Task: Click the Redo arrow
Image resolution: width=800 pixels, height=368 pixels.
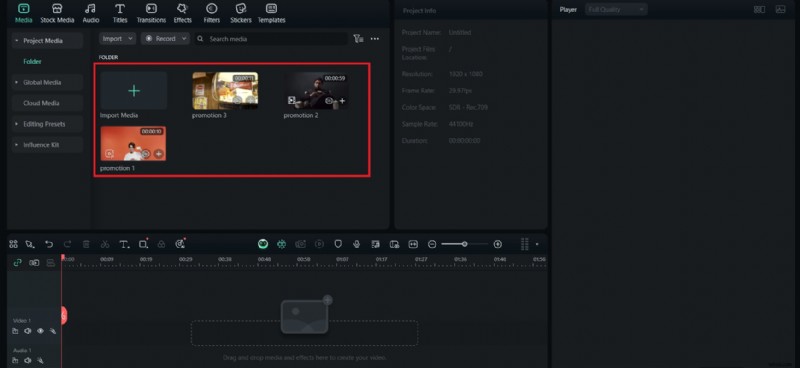Action: pos(67,244)
